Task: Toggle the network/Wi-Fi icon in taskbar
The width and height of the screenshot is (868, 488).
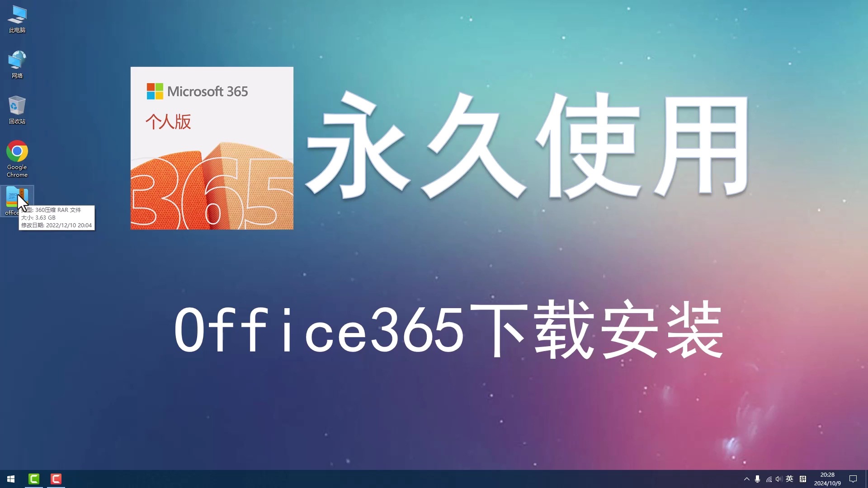Action: click(769, 479)
